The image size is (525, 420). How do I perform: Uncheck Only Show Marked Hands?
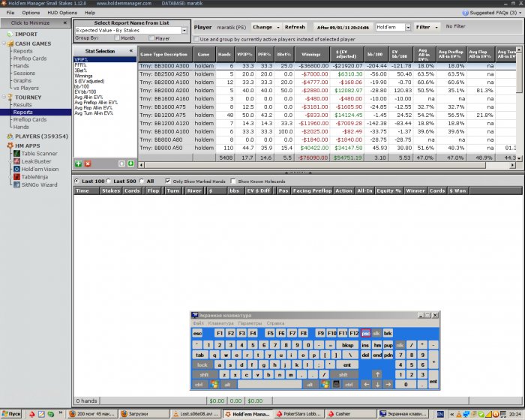(168, 181)
